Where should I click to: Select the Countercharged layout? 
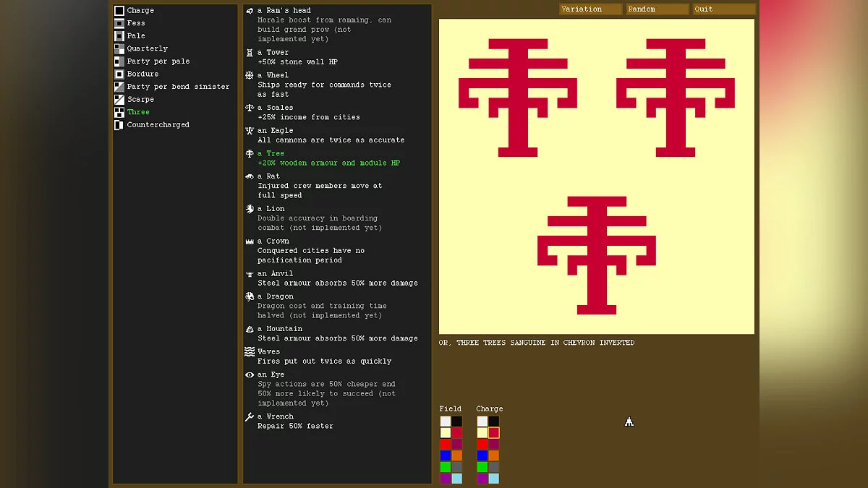[x=119, y=125]
